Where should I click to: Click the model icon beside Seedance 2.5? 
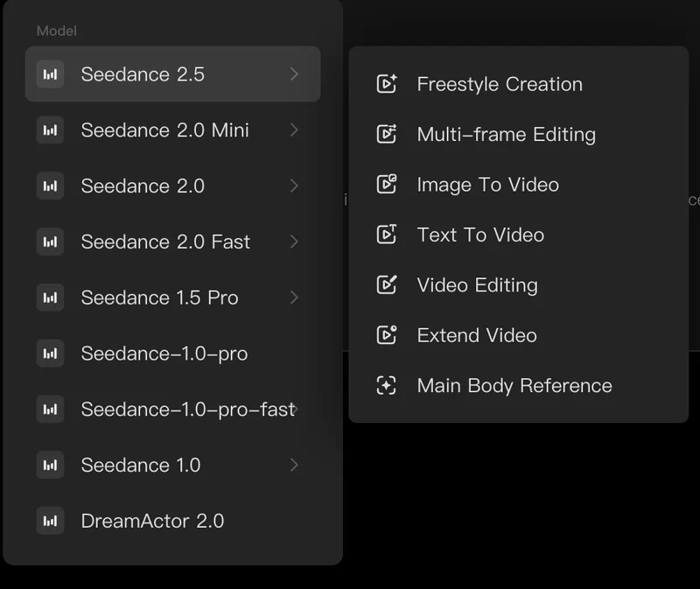coord(50,74)
